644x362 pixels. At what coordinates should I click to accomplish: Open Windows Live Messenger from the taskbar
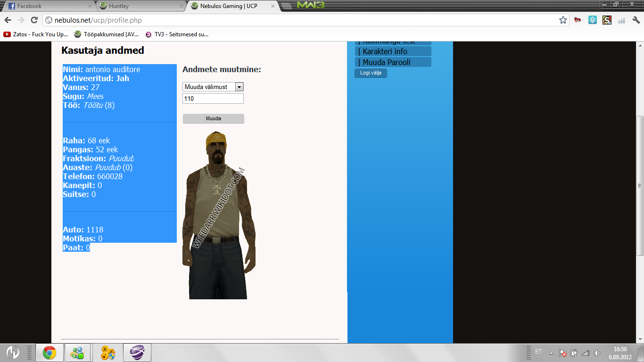click(x=77, y=353)
